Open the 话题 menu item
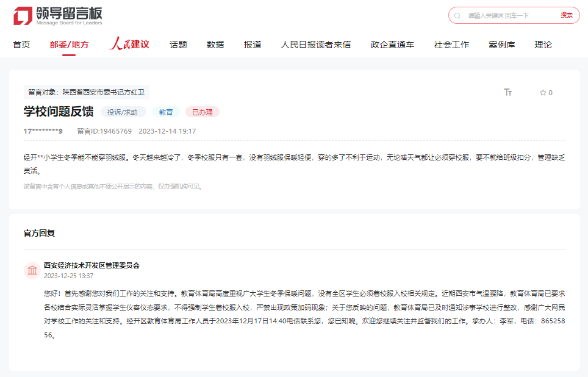Viewport: 588px width, 377px height. (177, 45)
